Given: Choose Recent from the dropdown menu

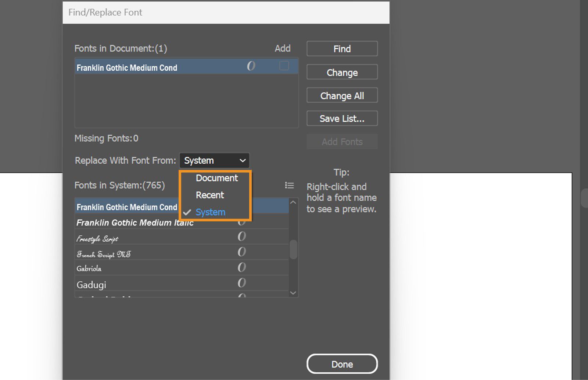Looking at the screenshot, I should coord(210,195).
